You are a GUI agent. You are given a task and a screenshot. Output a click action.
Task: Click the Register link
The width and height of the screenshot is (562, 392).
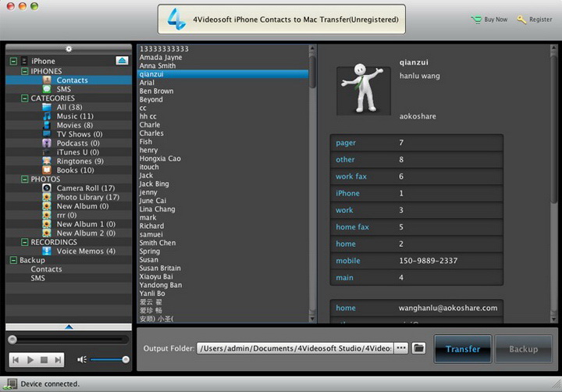(535, 20)
